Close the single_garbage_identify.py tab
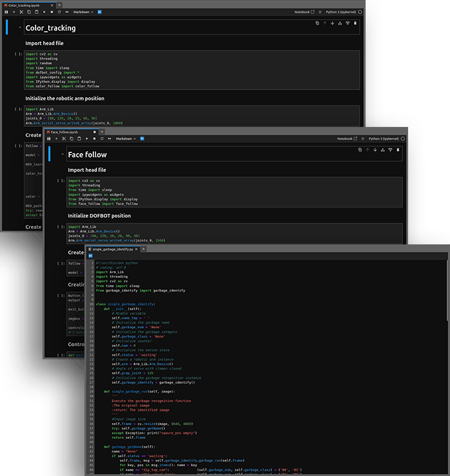This screenshot has height=476, width=450. (x=136, y=249)
